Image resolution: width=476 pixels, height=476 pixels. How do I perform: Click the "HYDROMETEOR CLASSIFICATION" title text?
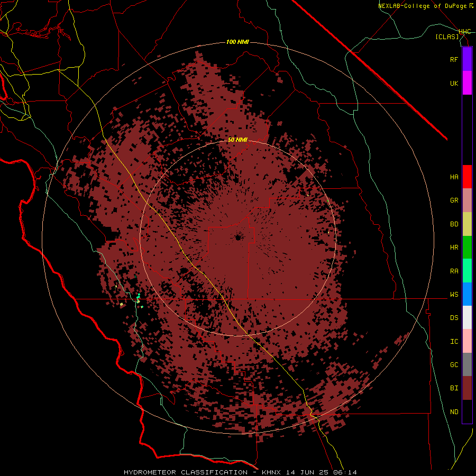tap(186, 472)
